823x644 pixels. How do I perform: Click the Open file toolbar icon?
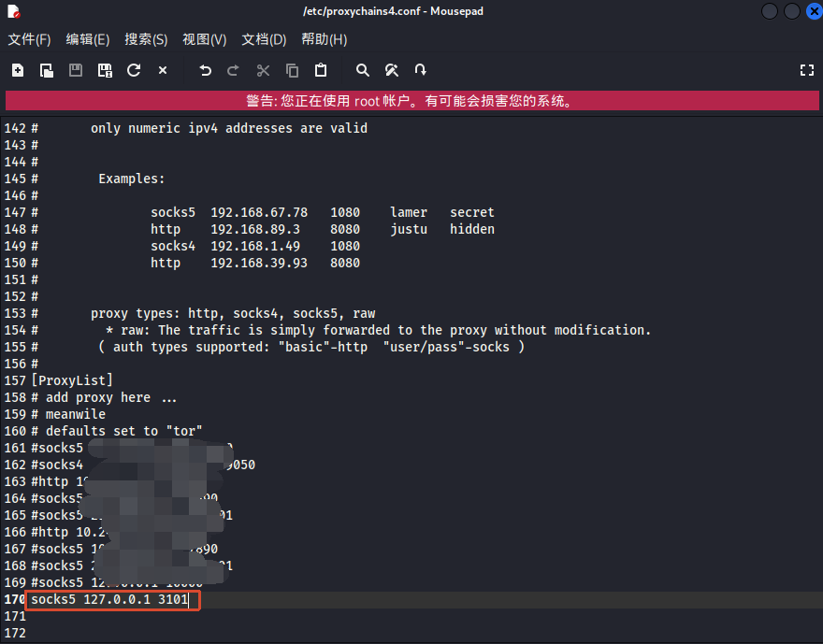pos(47,70)
